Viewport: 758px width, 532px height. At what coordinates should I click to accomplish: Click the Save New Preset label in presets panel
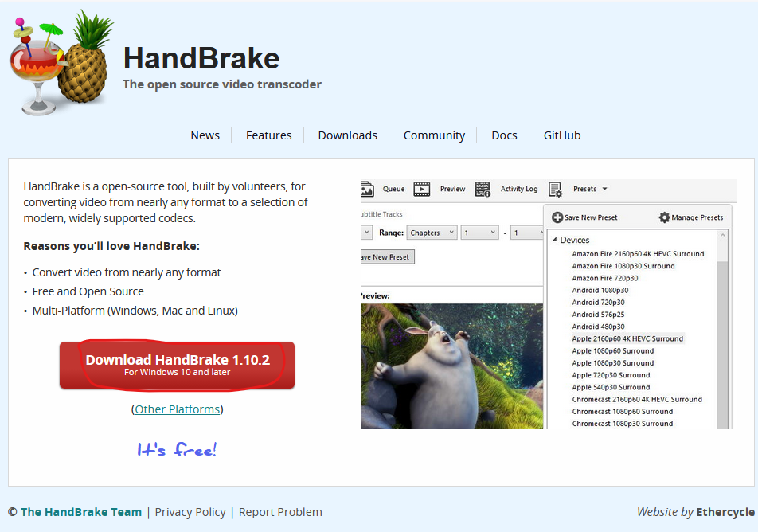[x=591, y=217]
